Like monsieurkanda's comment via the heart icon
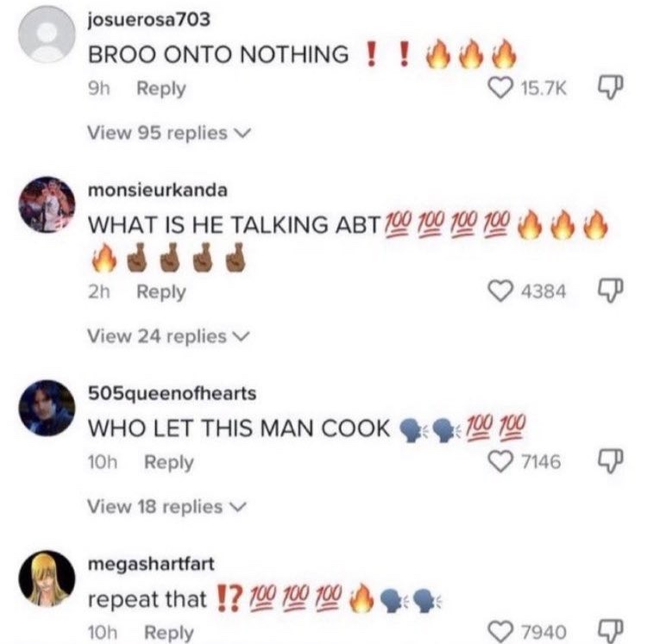647x644 pixels. coord(500,291)
